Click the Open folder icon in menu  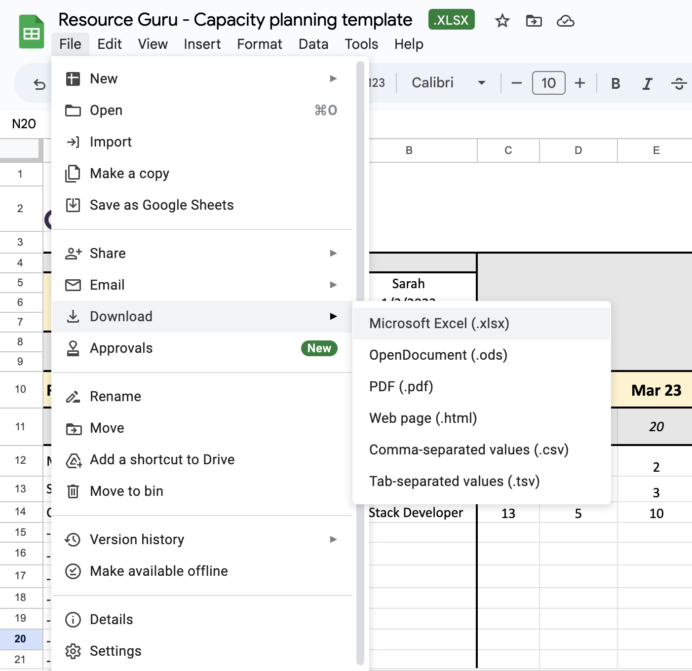pos(73,110)
